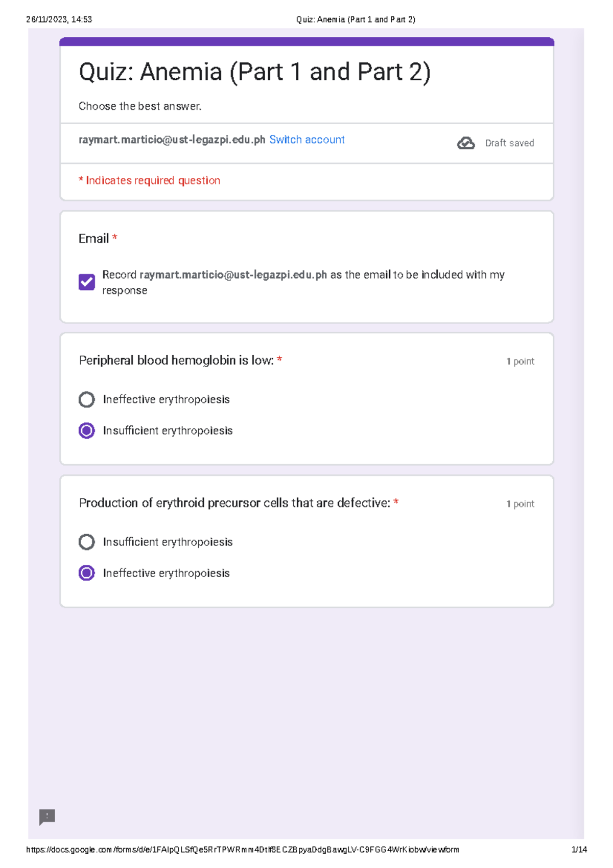Screen dimensions: 613x868
Task: Click the "Draft saved" status text
Action: point(509,143)
